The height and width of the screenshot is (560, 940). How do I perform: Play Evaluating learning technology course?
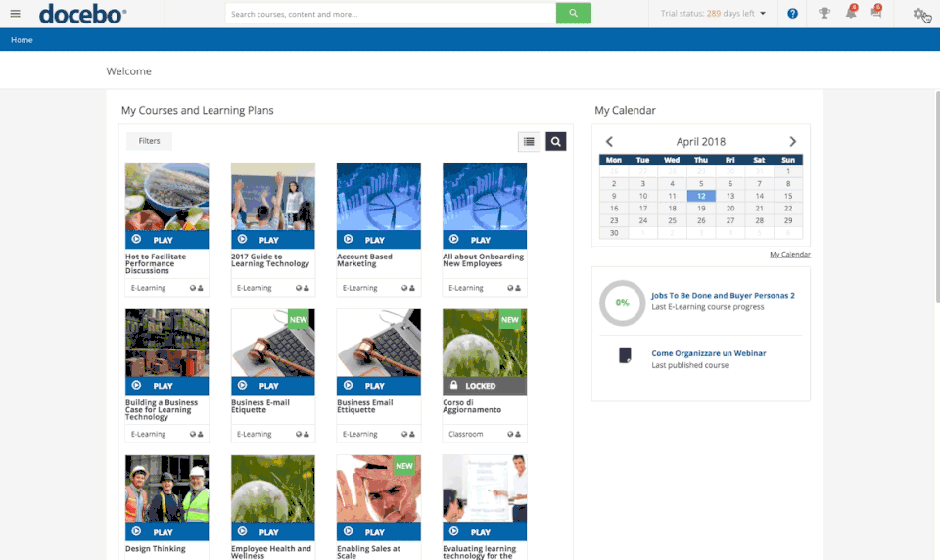(485, 532)
